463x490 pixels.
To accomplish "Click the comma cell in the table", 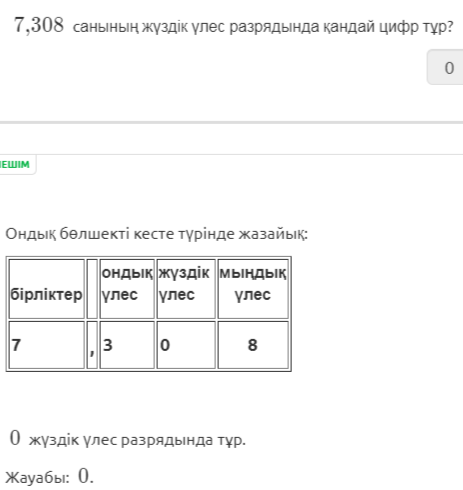I will tap(92, 345).
